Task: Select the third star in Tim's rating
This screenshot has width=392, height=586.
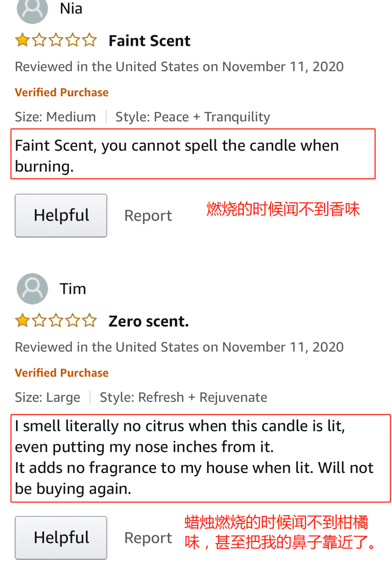Action: point(56,320)
